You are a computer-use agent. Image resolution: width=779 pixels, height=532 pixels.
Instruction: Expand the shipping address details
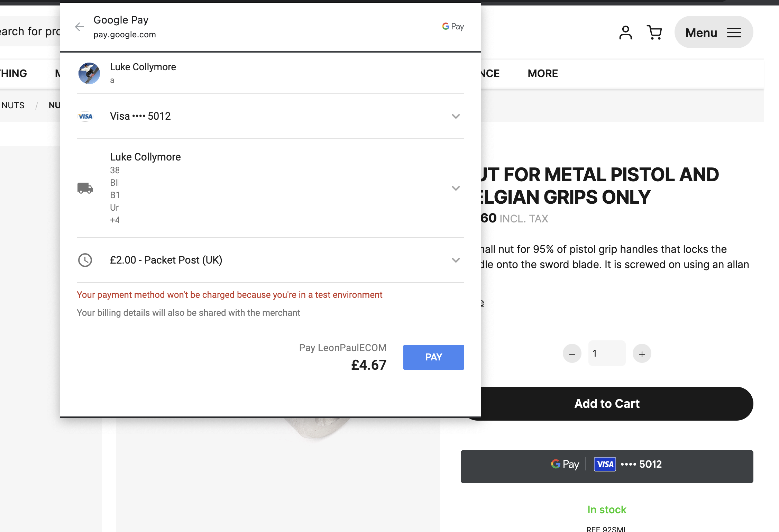click(456, 188)
